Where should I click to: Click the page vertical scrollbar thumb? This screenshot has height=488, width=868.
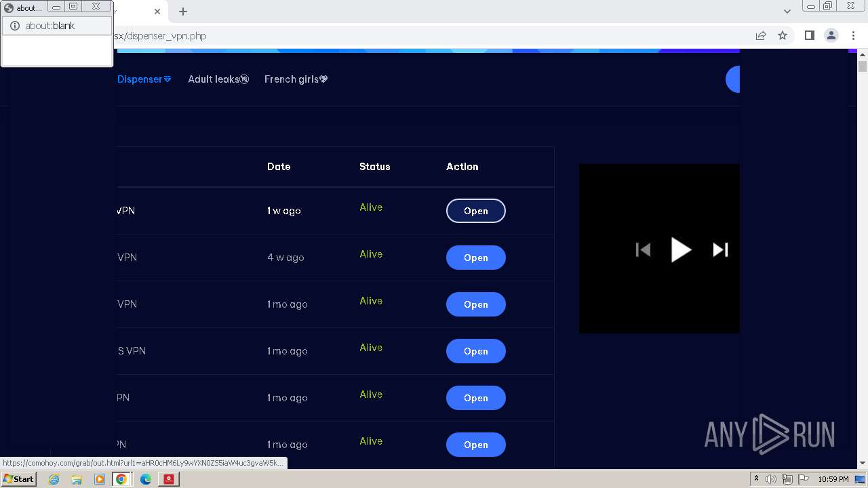pos(863,66)
